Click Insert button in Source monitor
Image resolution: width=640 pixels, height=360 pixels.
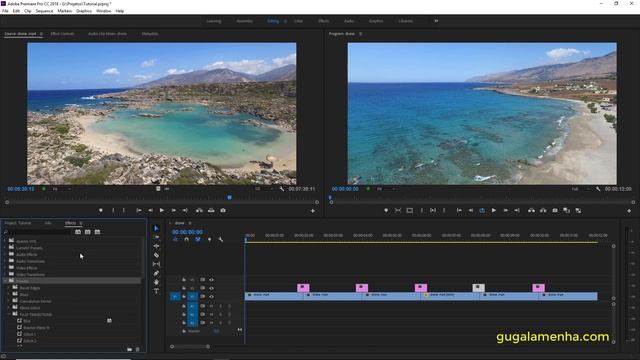pyautogui.click(x=199, y=211)
